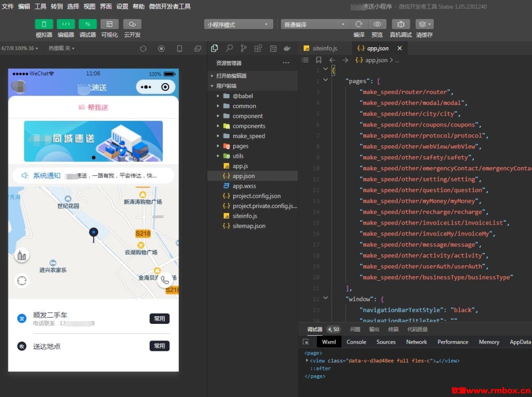Toggle the debugger panel button
Screen dimensions: 532x397
tap(87, 24)
